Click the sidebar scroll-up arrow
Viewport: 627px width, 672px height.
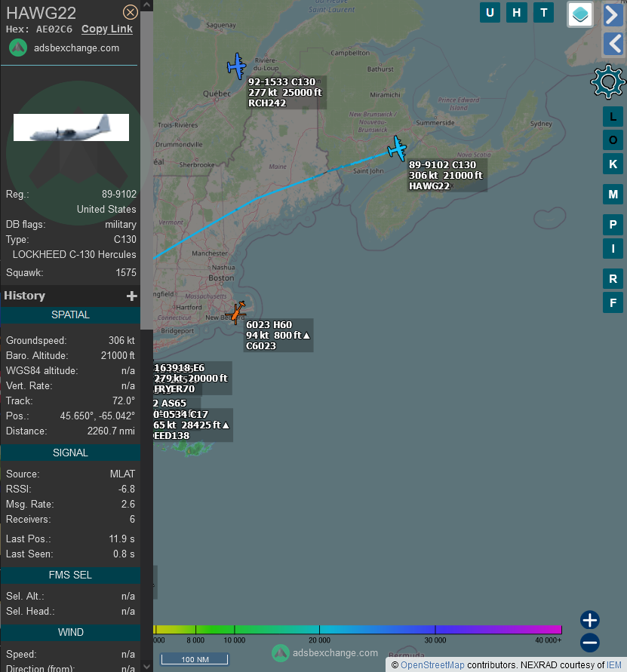tap(146, 5)
